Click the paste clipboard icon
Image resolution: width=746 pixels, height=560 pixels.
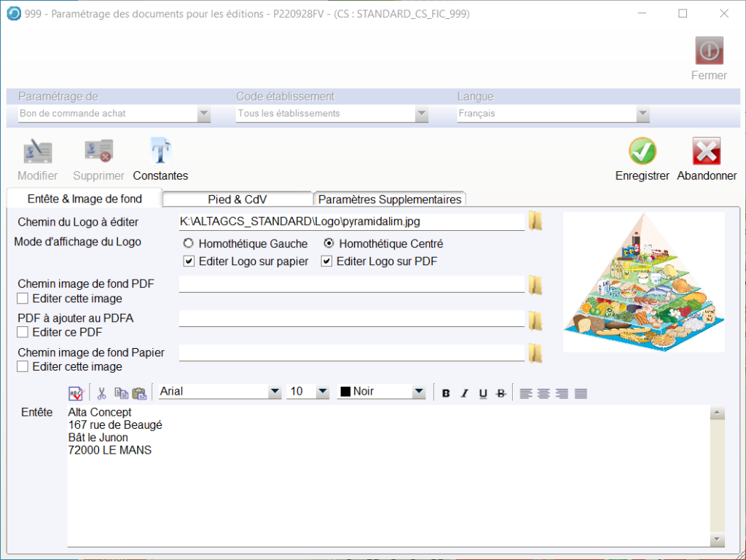pyautogui.click(x=139, y=393)
